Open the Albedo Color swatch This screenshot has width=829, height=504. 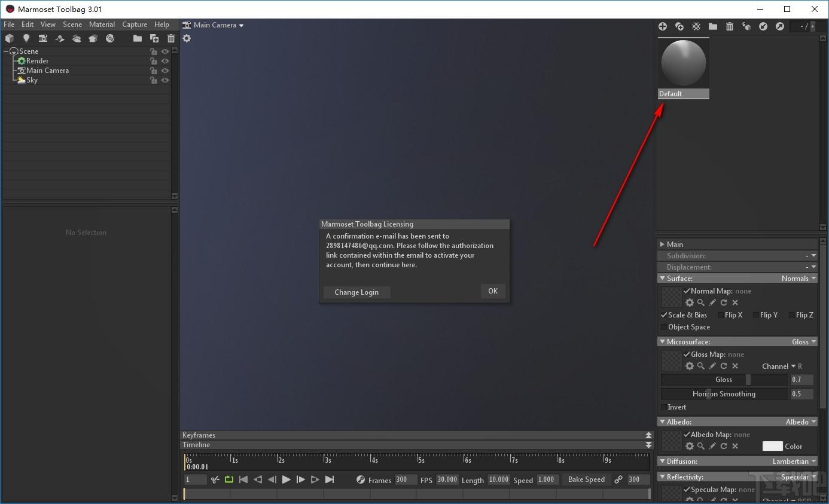pyautogui.click(x=772, y=446)
